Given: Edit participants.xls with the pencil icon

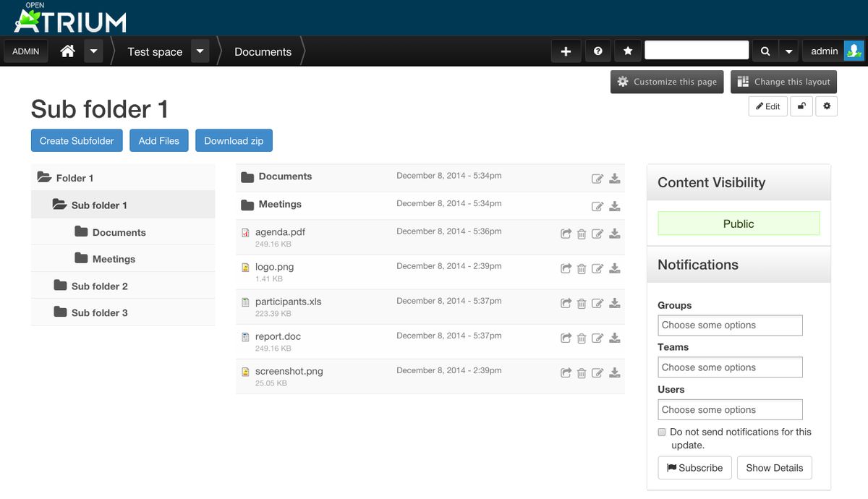Looking at the screenshot, I should (598, 303).
